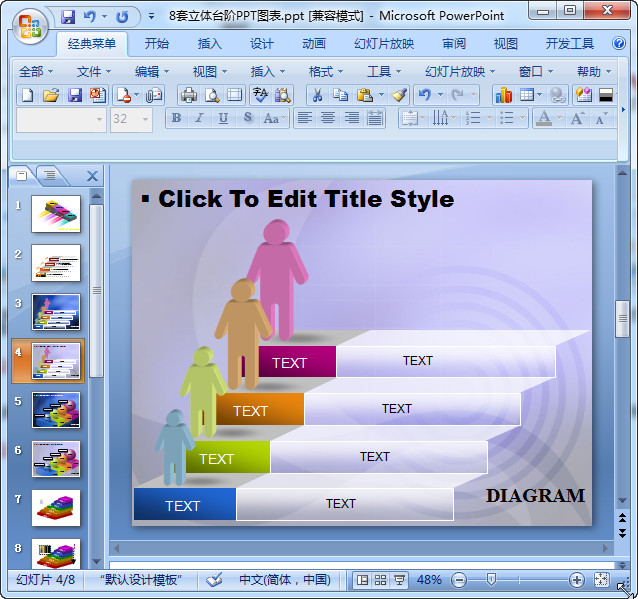The width and height of the screenshot is (638, 599).
Task: Click the Format Painter brush icon
Action: [x=399, y=95]
